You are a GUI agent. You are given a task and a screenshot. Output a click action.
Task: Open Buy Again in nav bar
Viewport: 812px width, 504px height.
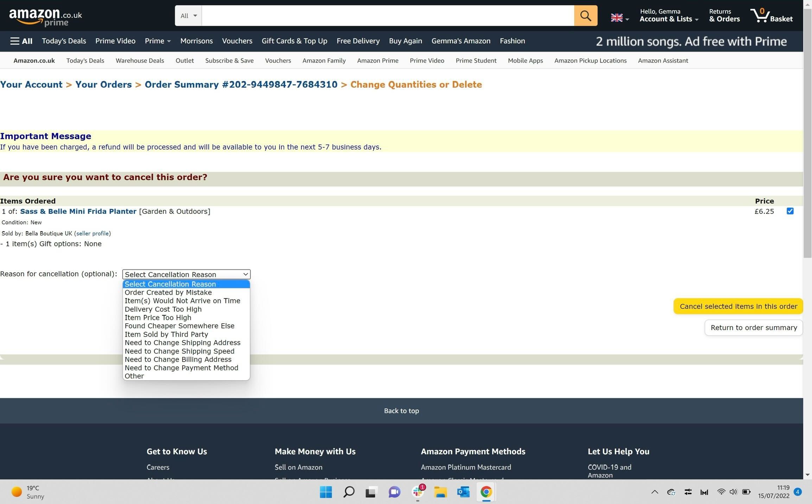pyautogui.click(x=405, y=41)
